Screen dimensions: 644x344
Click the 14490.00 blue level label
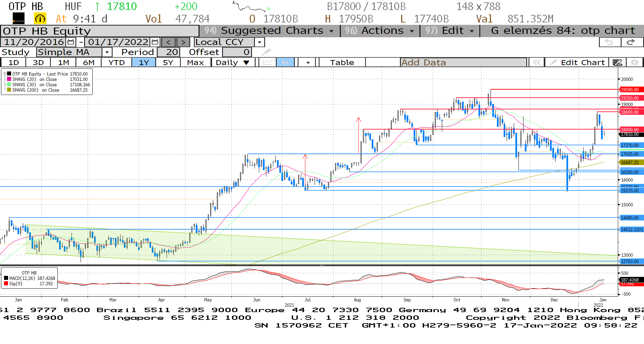631,218
